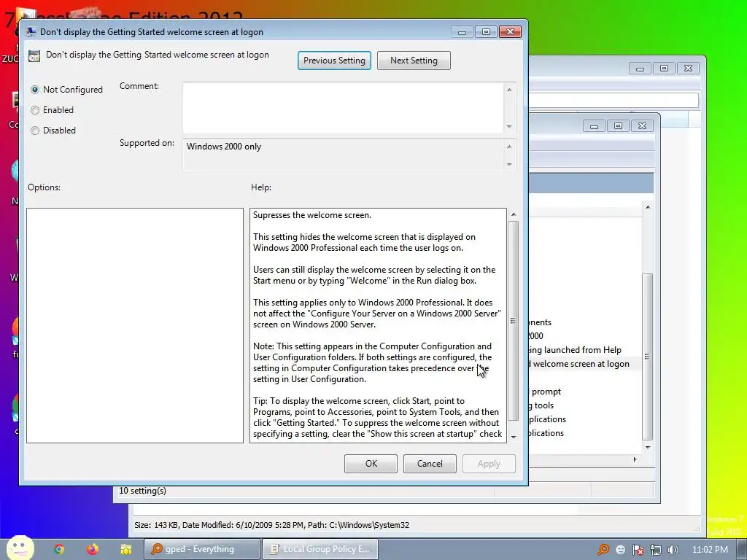This screenshot has height=560, width=747.
Task: Select the Enabled radio button
Action: coord(35,110)
